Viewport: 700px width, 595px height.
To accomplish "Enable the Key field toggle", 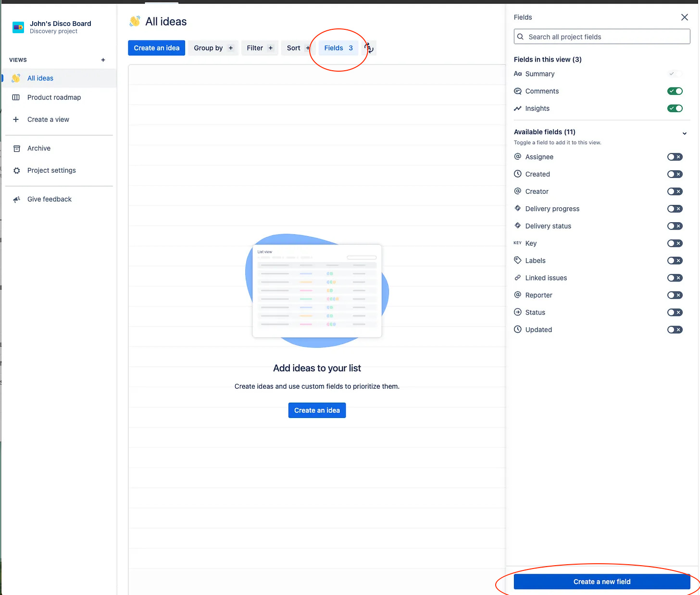I will 675,243.
